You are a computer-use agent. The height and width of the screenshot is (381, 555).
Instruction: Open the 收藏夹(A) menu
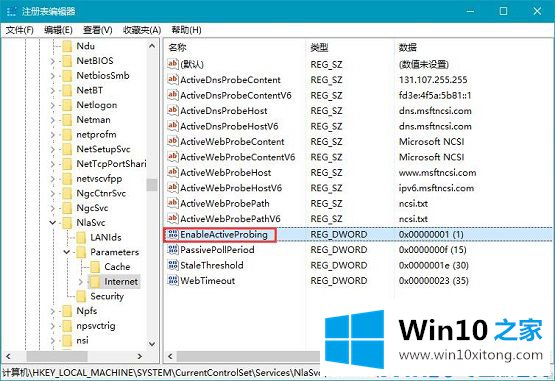point(142,30)
